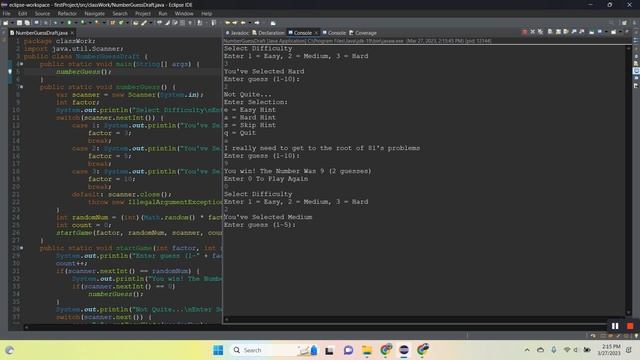Open the Display Selected Console dropdown

click(606, 31)
